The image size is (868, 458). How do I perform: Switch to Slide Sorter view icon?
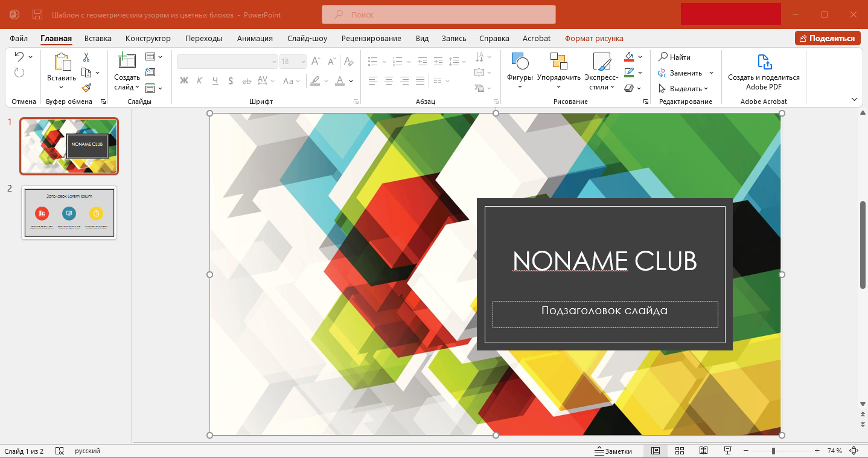[x=679, y=451]
